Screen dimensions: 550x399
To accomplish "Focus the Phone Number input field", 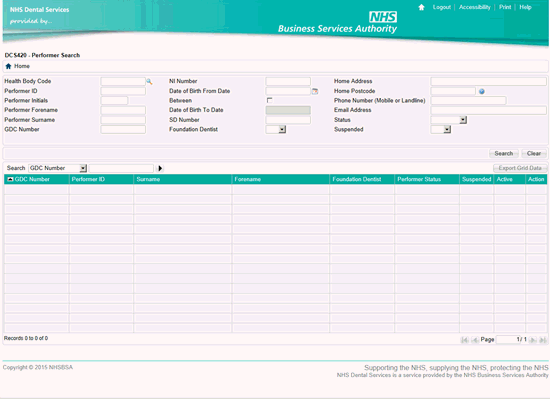I will 468,101.
